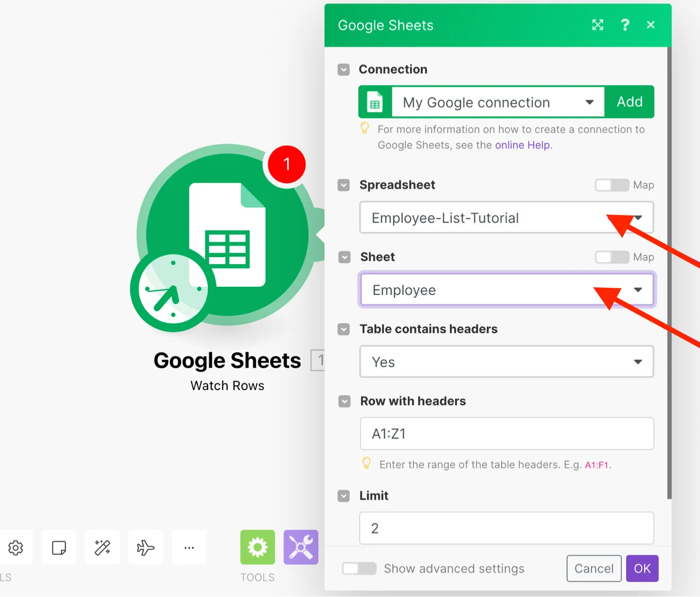
Task: Open the three dots more menu
Action: point(189,547)
